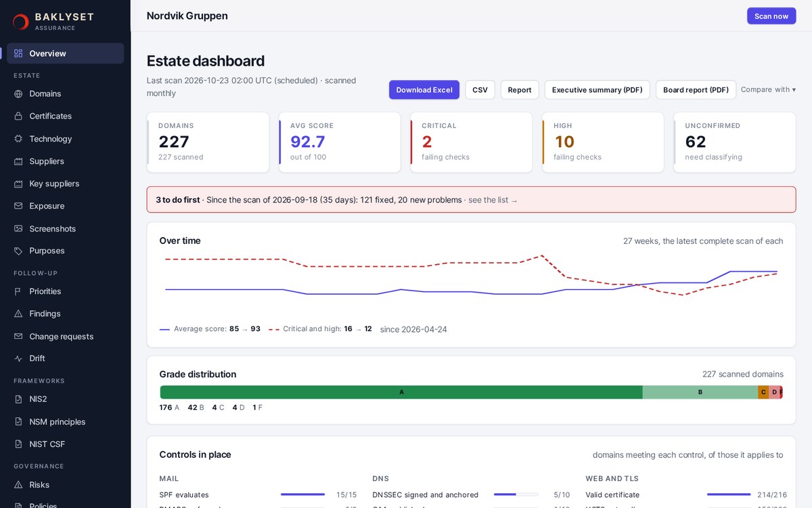Image resolution: width=812 pixels, height=508 pixels.
Task: Click the Domains globe icon
Action: (x=18, y=93)
